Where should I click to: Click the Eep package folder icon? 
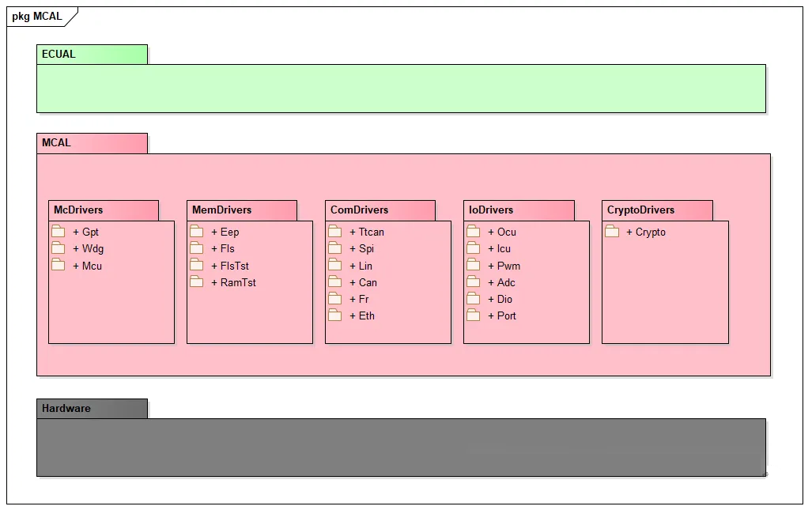197,232
